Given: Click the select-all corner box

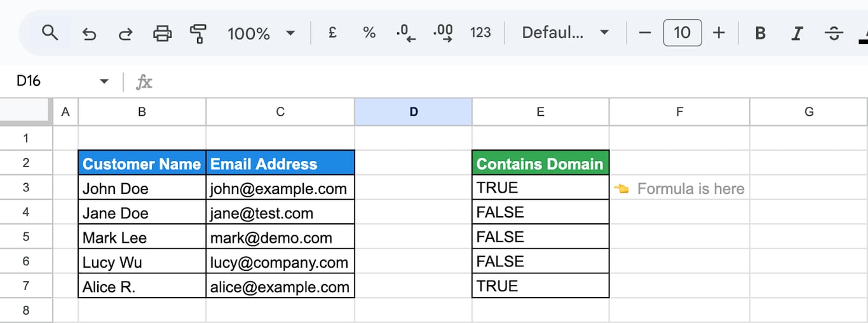Looking at the screenshot, I should [26, 112].
